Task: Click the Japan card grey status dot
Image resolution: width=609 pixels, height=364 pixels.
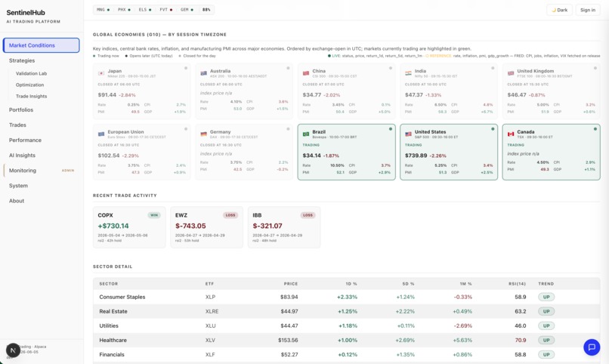Action: point(186,68)
